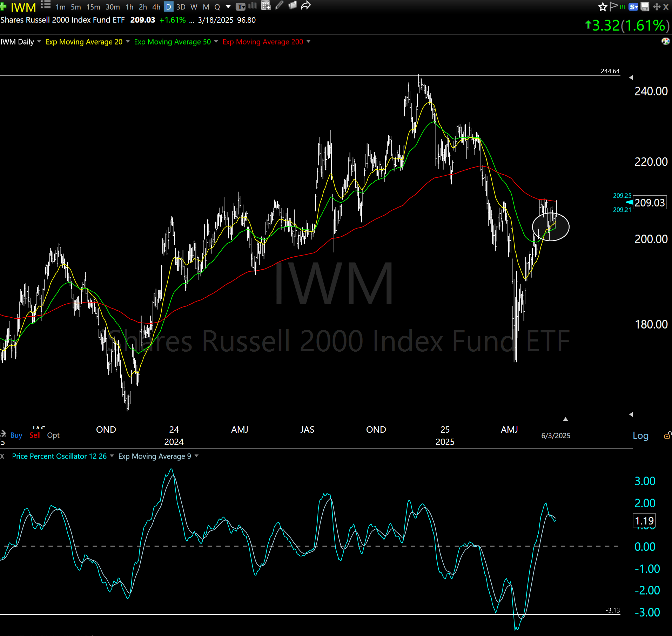The width and height of the screenshot is (672, 636).
Task: Switch to the 1m timeframe
Action: pyautogui.click(x=61, y=7)
